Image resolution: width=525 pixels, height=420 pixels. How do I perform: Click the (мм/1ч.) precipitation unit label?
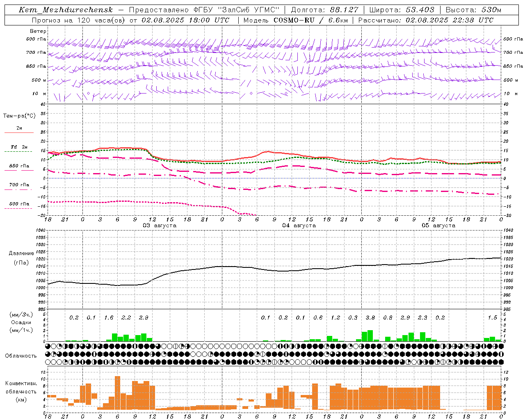coord(21,330)
